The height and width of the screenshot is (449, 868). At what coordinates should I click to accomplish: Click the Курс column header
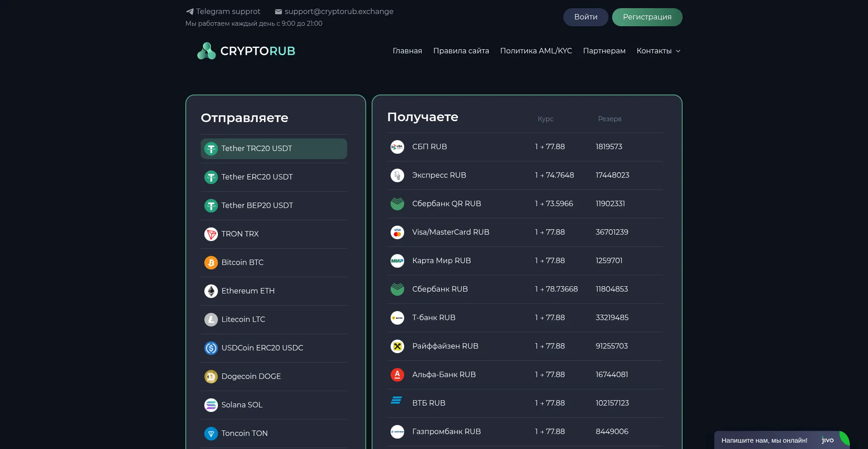click(546, 119)
